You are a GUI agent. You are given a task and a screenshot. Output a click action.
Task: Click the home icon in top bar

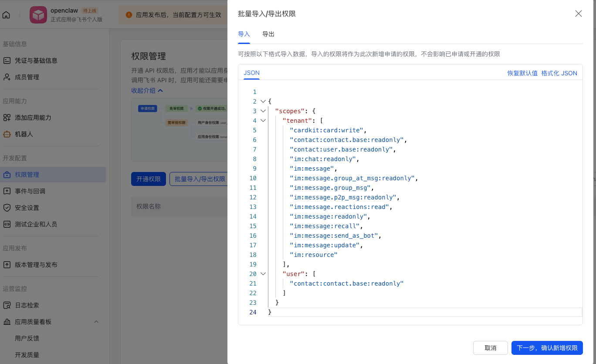(6, 15)
